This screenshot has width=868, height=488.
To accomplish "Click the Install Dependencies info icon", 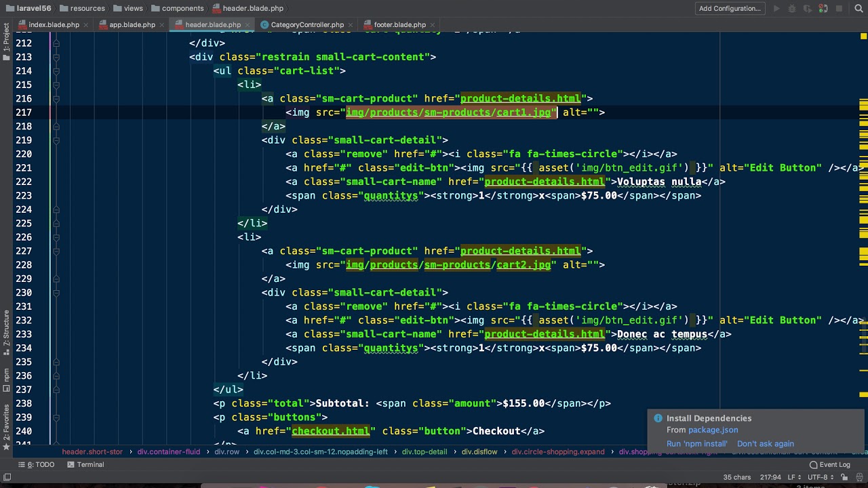I will pyautogui.click(x=657, y=418).
